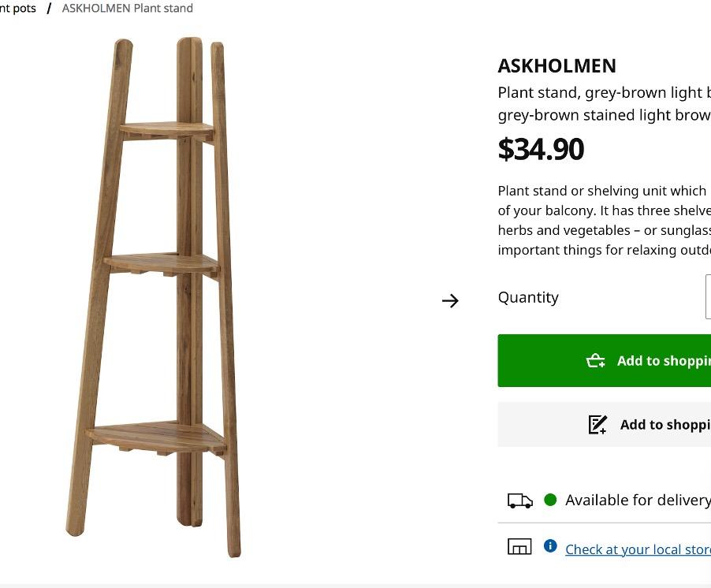Click the delivery truck icon
Image resolution: width=711 pixels, height=588 pixels.
519,500
